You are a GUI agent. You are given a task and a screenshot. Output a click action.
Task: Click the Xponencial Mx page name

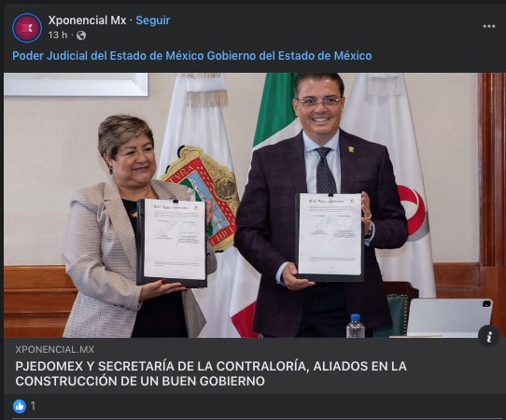(87, 21)
